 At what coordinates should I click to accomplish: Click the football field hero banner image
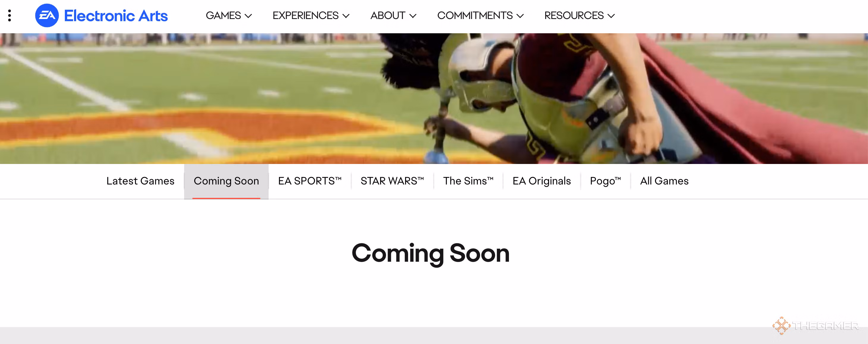[x=434, y=98]
